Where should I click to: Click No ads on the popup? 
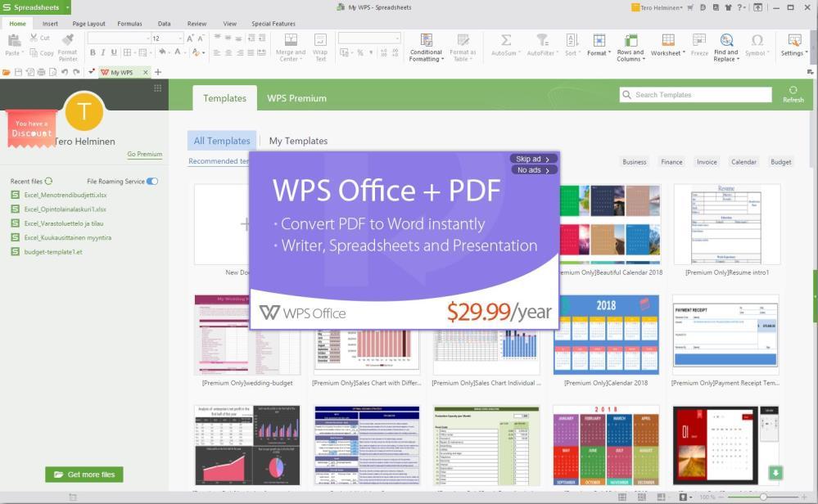[533, 170]
